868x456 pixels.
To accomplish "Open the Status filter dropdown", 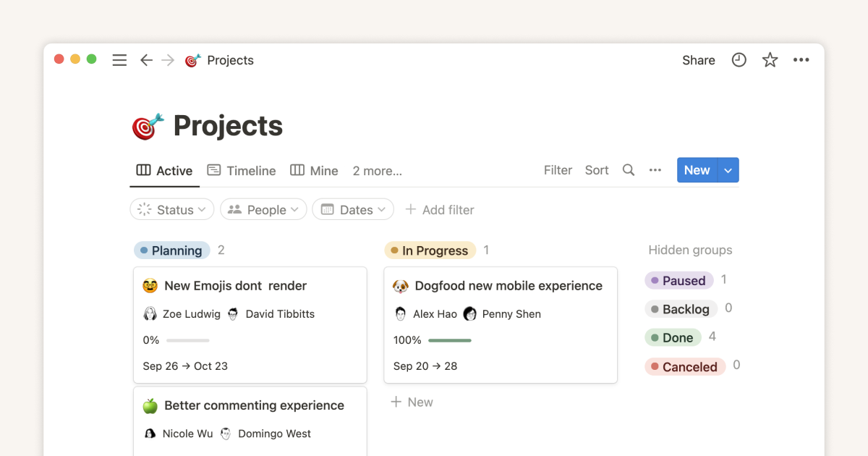I will click(x=171, y=209).
